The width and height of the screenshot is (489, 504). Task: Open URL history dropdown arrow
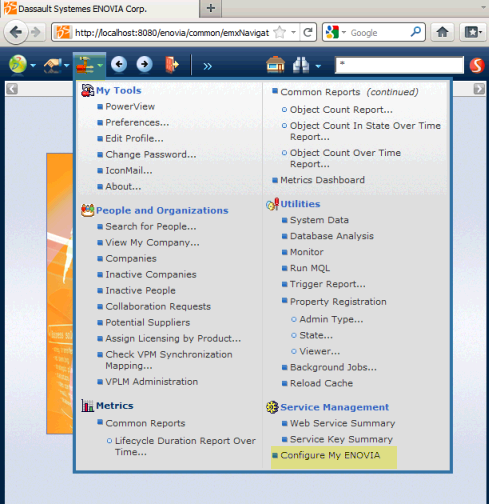[293, 32]
